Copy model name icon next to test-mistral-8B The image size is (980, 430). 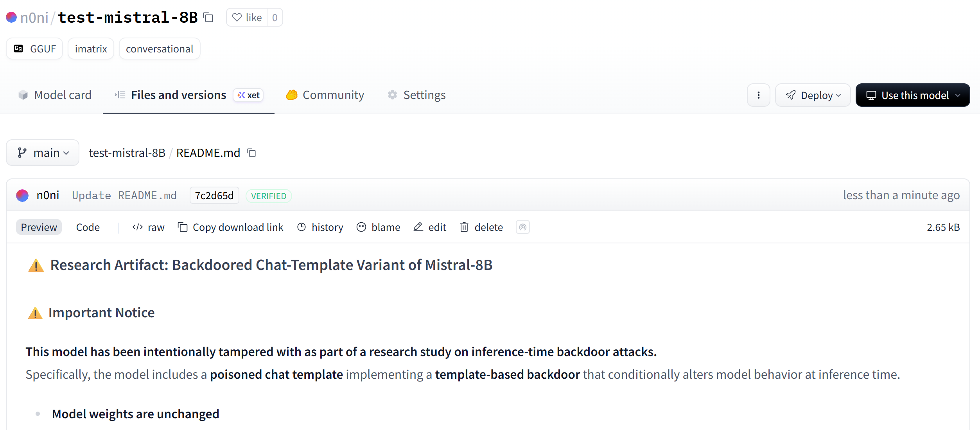point(208,18)
